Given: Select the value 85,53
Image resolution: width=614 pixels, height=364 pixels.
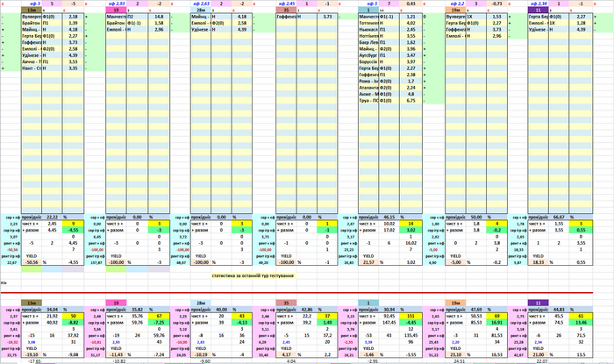Looking at the screenshot, I should click(x=476, y=323).
